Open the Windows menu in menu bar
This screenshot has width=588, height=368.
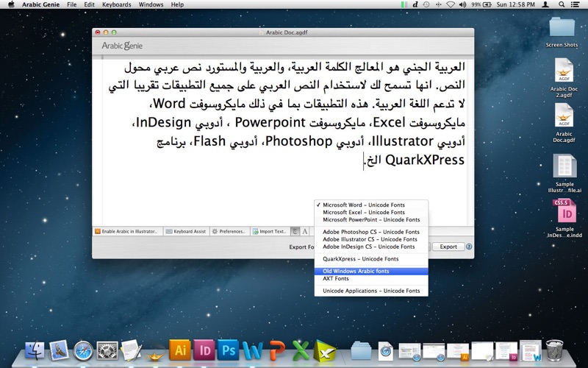[x=151, y=4]
